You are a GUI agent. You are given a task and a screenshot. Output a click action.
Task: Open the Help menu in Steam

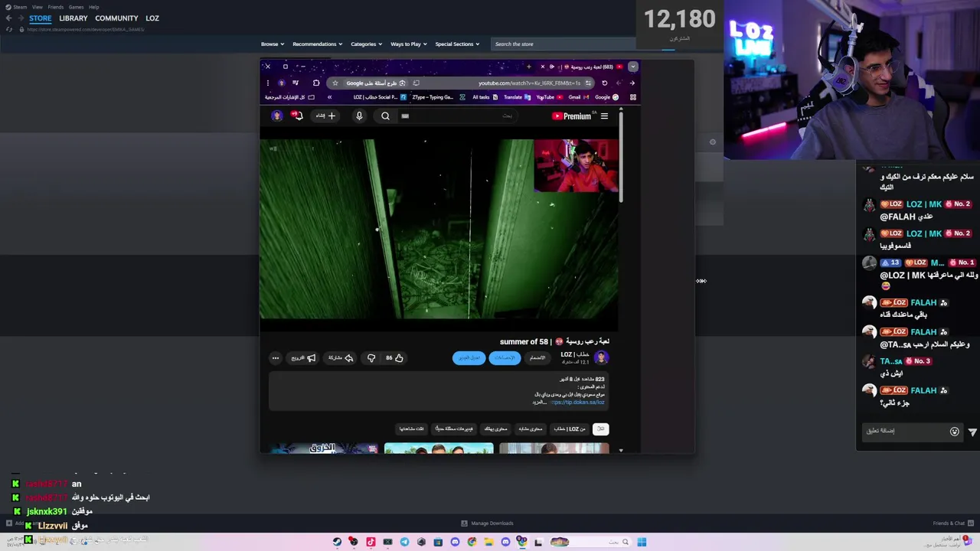pos(93,7)
